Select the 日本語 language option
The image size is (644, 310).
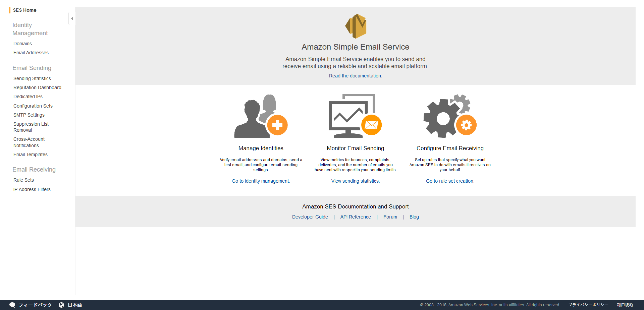tap(75, 305)
